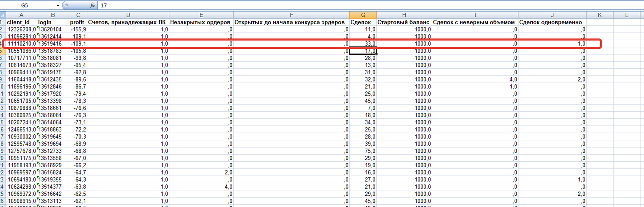This screenshot has width=644, height=207.
Task: Select login cell 13512846
Action: pos(53,86)
